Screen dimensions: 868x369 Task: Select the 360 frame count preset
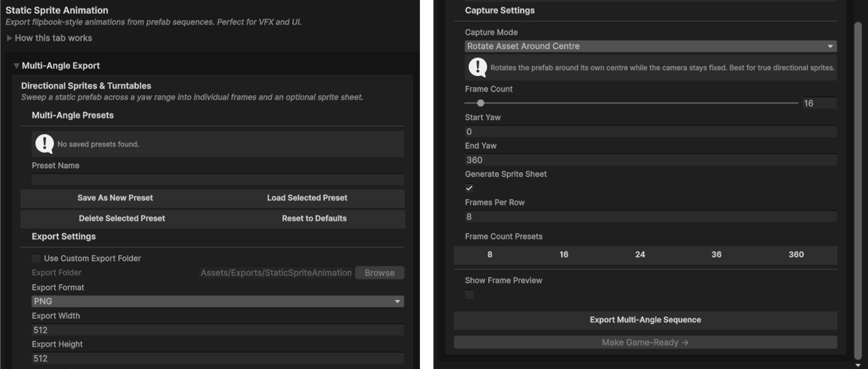click(x=796, y=255)
